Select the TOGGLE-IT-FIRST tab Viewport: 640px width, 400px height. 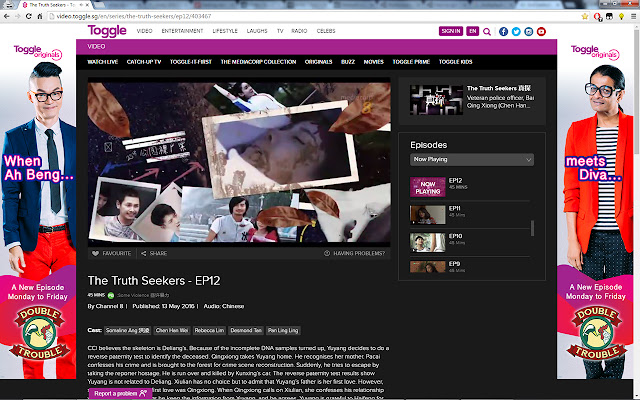click(x=191, y=62)
